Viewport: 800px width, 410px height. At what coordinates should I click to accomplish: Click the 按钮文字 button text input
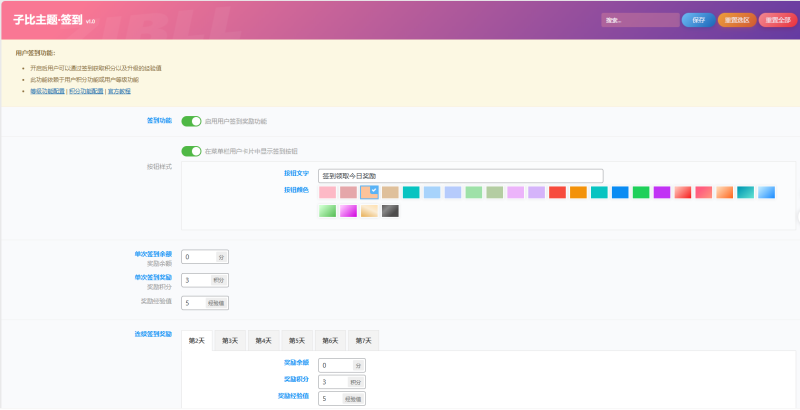coord(460,175)
